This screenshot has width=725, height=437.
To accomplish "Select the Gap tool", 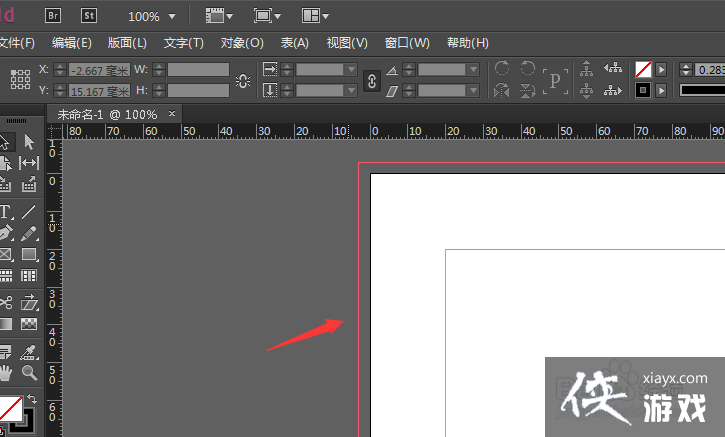I will (29, 163).
